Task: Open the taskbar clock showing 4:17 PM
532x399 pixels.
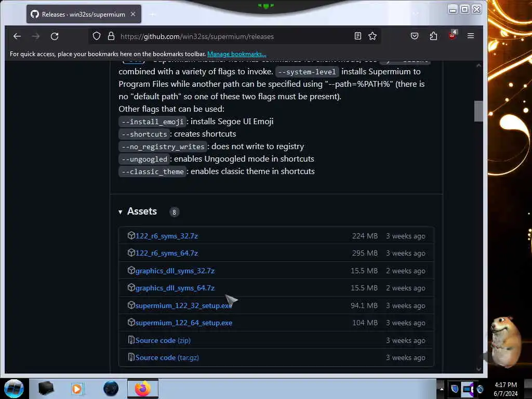Action: 506,389
